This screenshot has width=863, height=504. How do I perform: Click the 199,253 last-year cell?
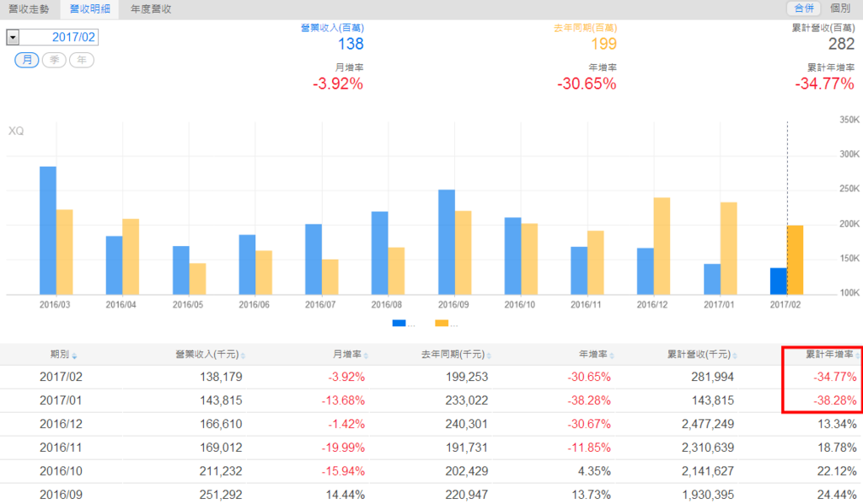pyautogui.click(x=467, y=377)
